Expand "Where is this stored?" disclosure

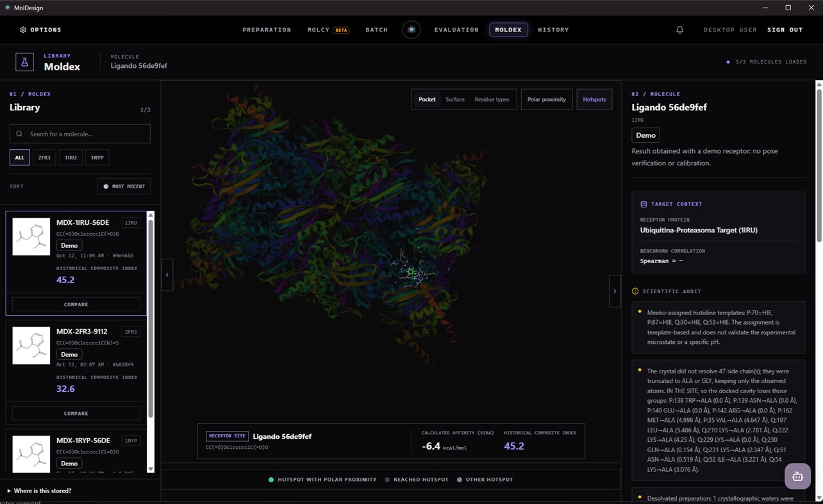40,491
